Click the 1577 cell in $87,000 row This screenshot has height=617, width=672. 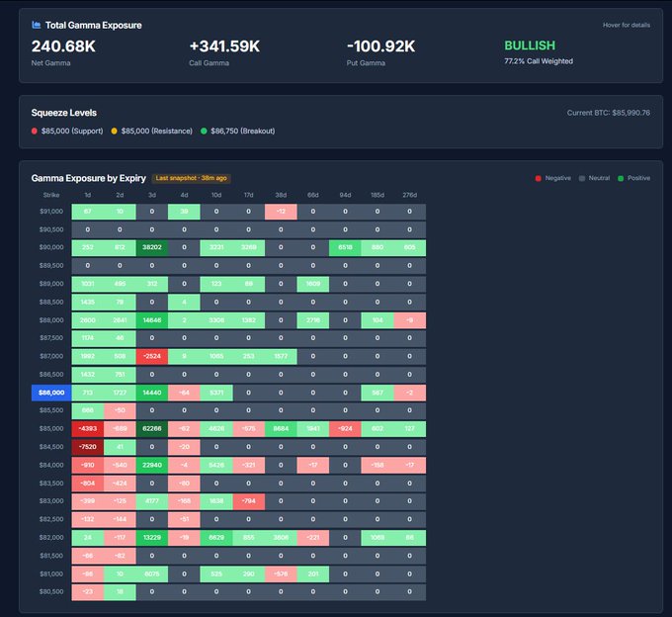[x=281, y=356]
